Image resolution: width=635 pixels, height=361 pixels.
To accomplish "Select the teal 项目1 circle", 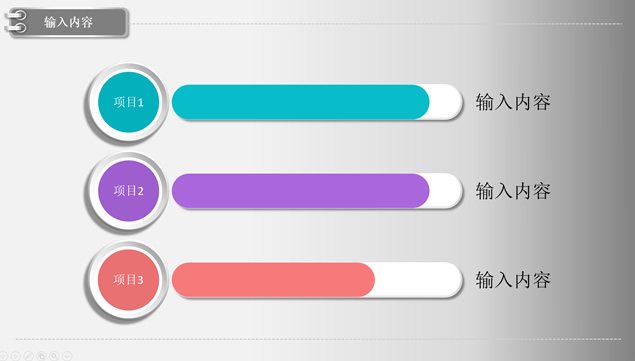I will (128, 102).
